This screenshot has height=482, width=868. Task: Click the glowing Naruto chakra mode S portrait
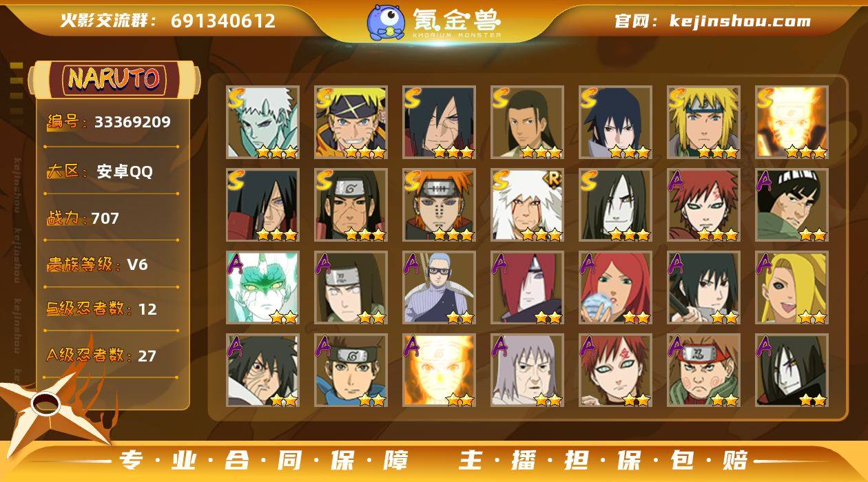point(792,123)
